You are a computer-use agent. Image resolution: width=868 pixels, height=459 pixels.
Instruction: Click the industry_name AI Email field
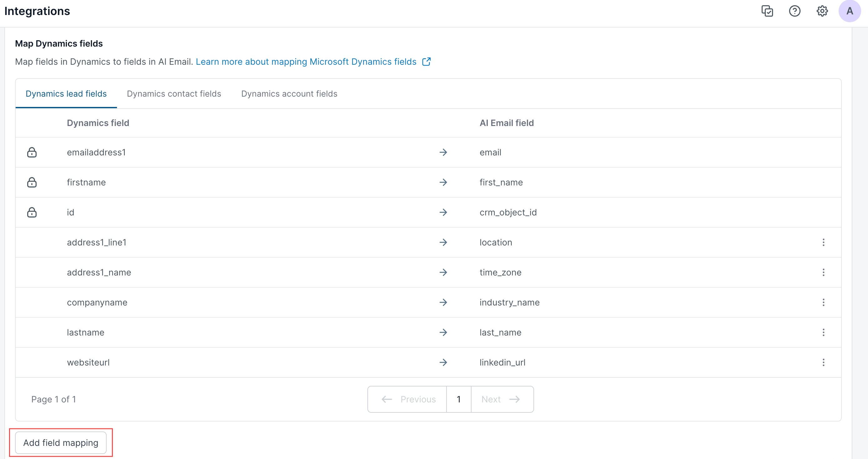pos(509,302)
